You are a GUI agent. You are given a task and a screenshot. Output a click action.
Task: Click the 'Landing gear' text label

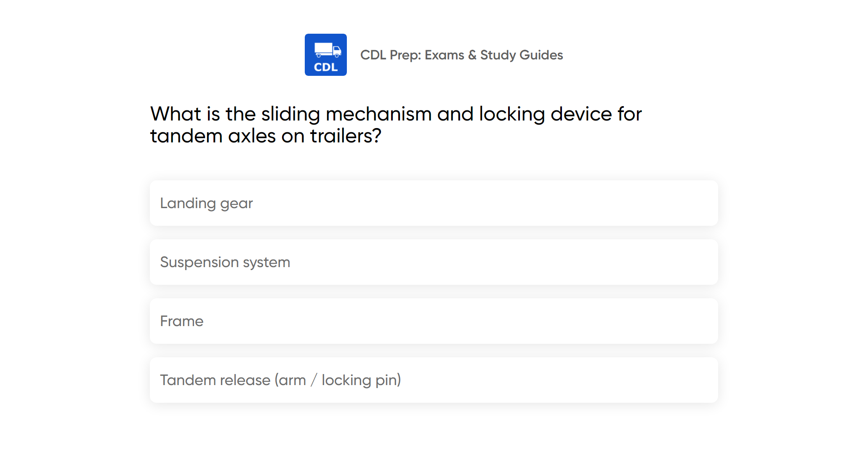pos(206,203)
